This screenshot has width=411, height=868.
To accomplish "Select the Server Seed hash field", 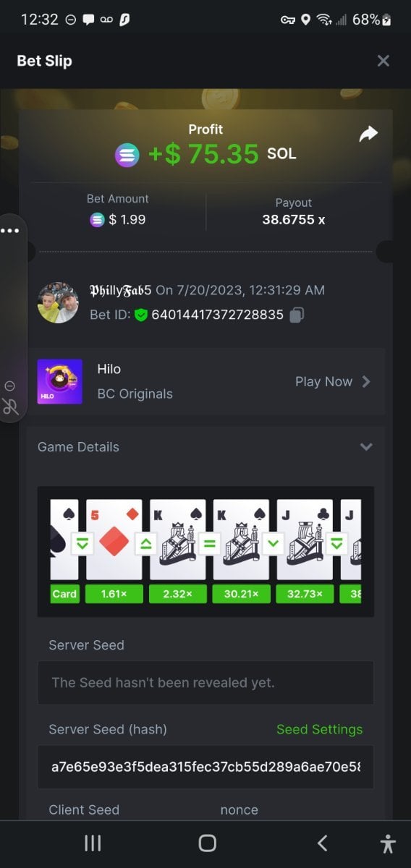I will [x=205, y=767].
